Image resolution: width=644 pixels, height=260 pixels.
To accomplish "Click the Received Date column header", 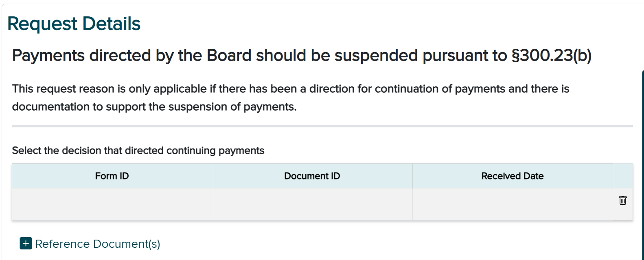I will [x=512, y=176].
